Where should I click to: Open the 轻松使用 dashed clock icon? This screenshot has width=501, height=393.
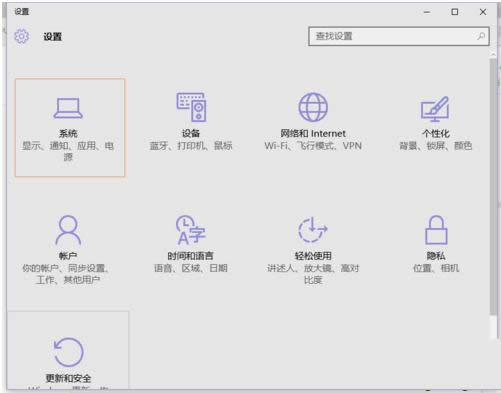(x=313, y=230)
